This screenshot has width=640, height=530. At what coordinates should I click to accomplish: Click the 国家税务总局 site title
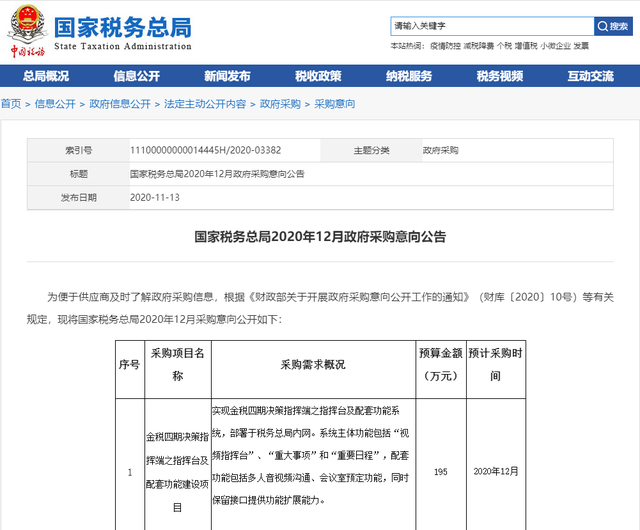coord(122,28)
